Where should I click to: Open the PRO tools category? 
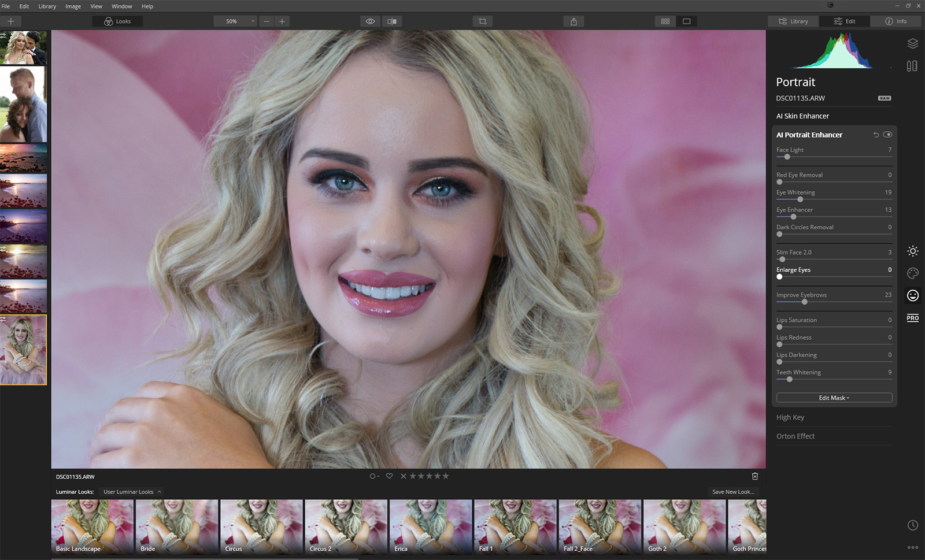(x=912, y=318)
